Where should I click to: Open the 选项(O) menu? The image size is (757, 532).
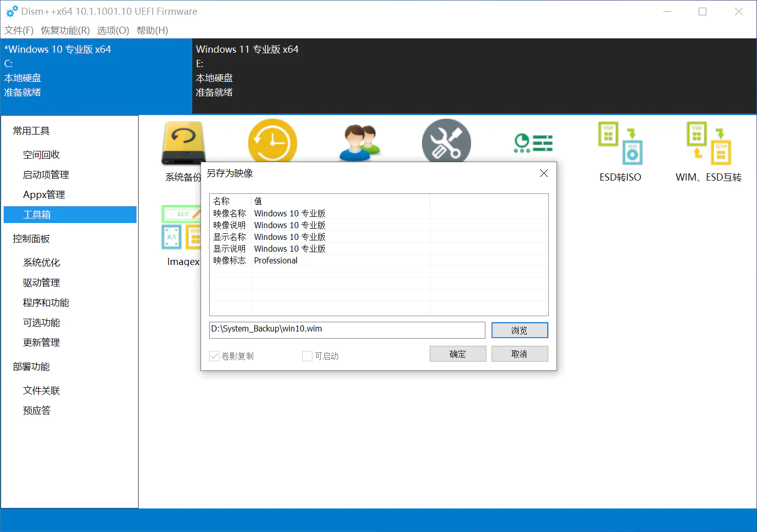(x=113, y=31)
